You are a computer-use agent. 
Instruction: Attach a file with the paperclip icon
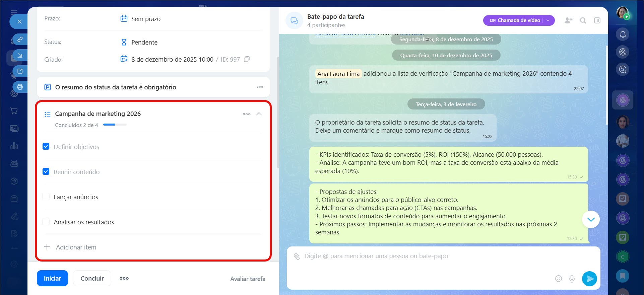[297, 256]
